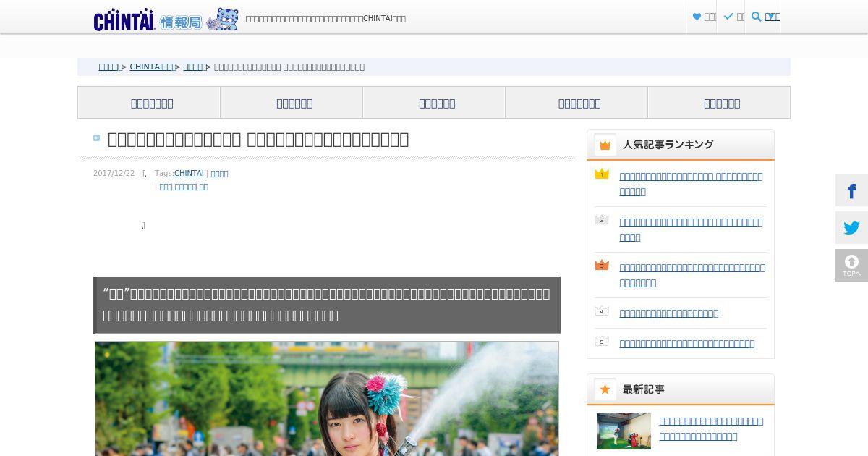Click the 最新記事 heading
Image resolution: width=868 pixels, height=456 pixels.
(x=644, y=389)
